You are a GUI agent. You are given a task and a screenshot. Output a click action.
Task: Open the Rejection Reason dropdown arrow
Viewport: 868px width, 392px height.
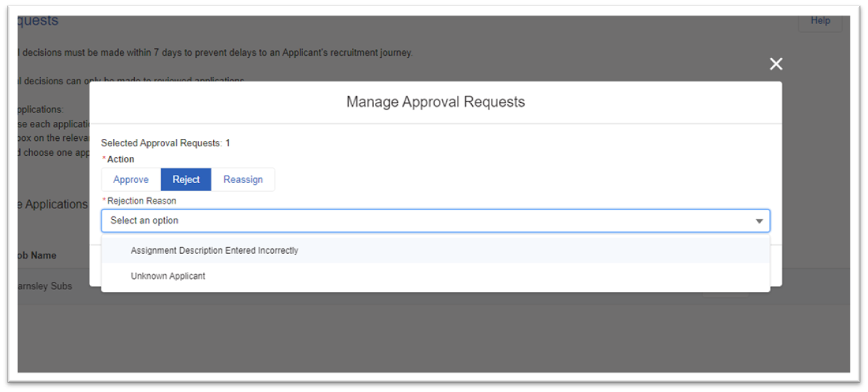point(759,220)
